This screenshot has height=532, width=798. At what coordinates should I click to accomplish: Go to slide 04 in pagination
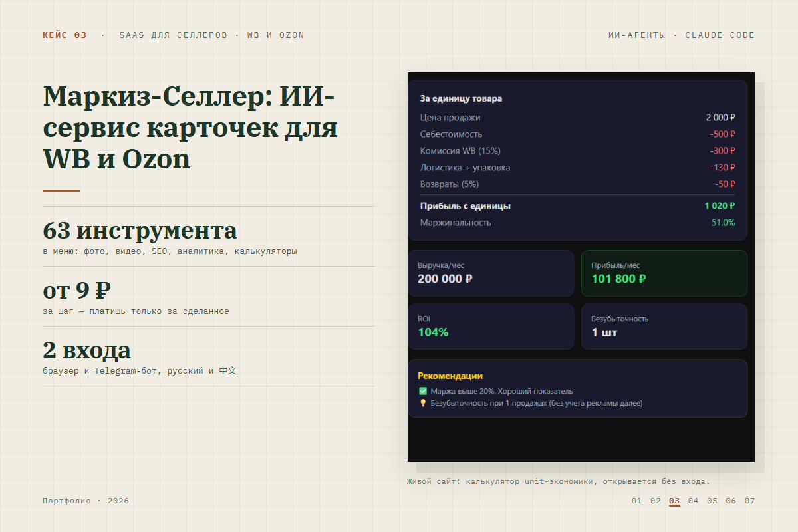694,501
